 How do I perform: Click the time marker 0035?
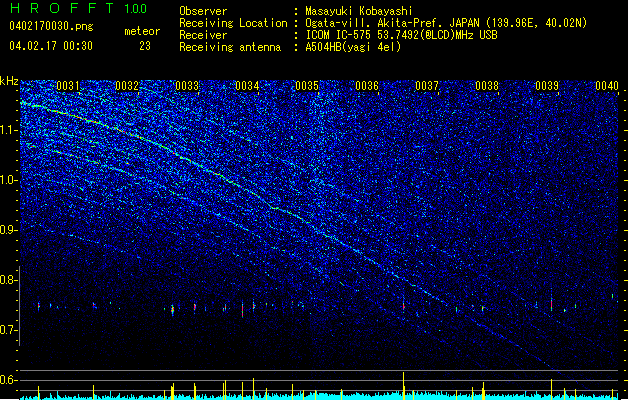(307, 86)
